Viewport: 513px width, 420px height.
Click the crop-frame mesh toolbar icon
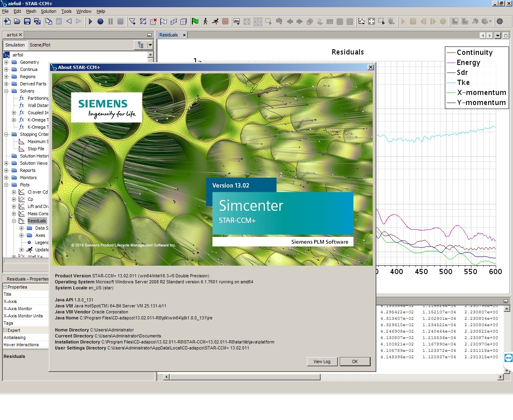(143, 21)
